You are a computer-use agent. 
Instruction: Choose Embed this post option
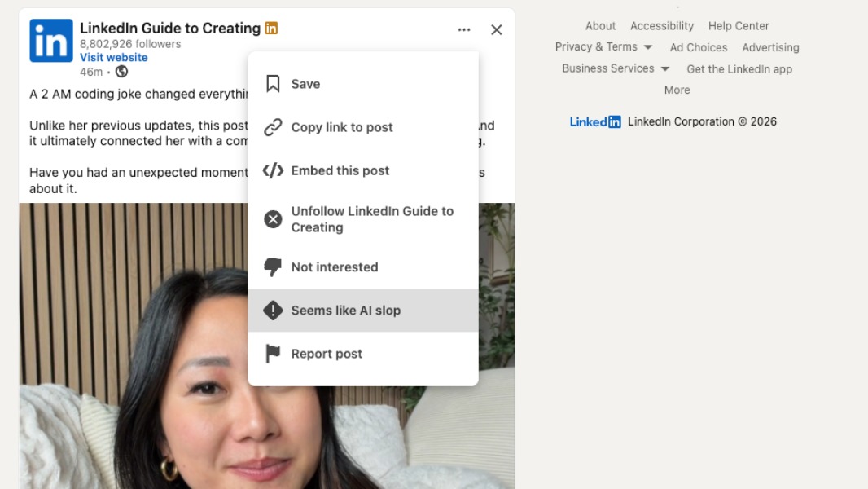[x=363, y=170]
